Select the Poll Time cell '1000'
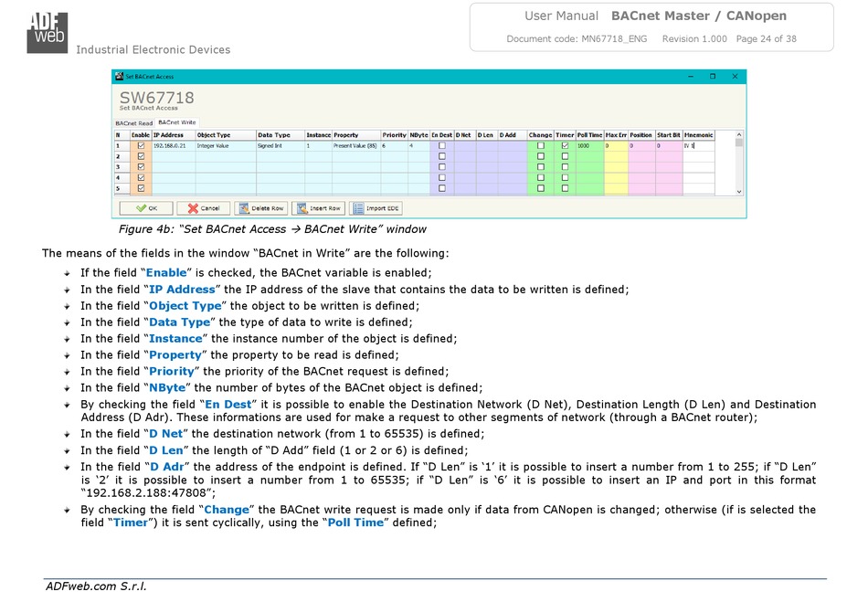The image size is (868, 602). [x=590, y=145]
